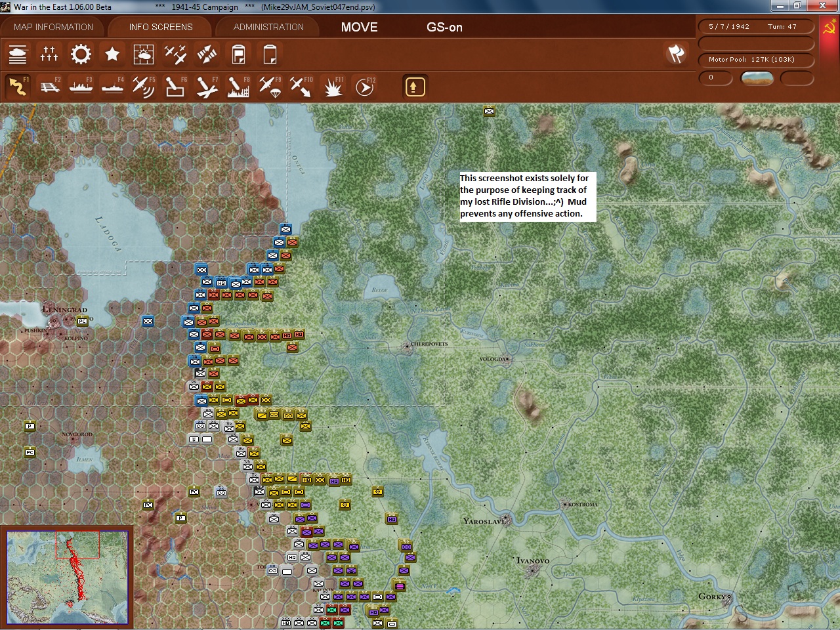The width and height of the screenshot is (840, 630).
Task: Select the F1 ground move mode
Action: (x=18, y=86)
